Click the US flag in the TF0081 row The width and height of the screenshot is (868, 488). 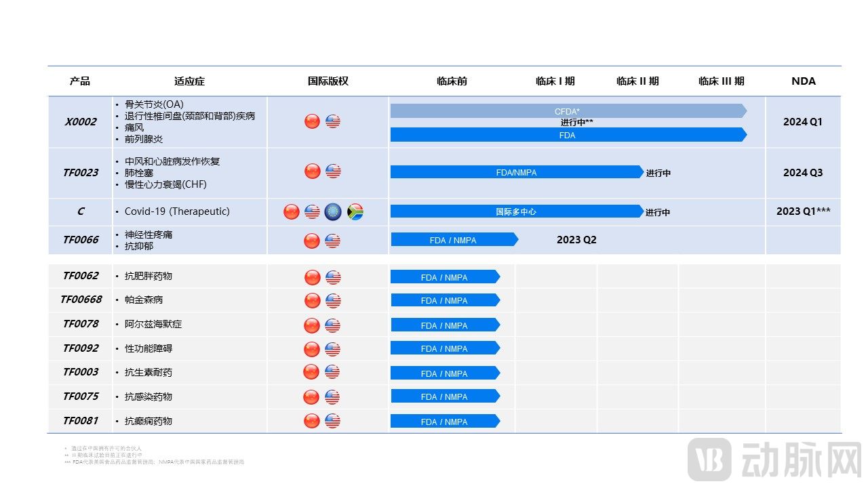tap(332, 420)
